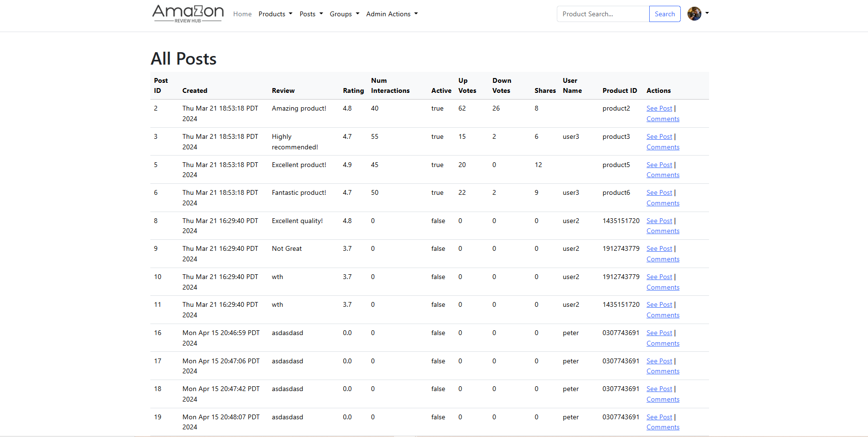Click the All Posts heading
The width and height of the screenshot is (868, 437).
[x=183, y=59]
